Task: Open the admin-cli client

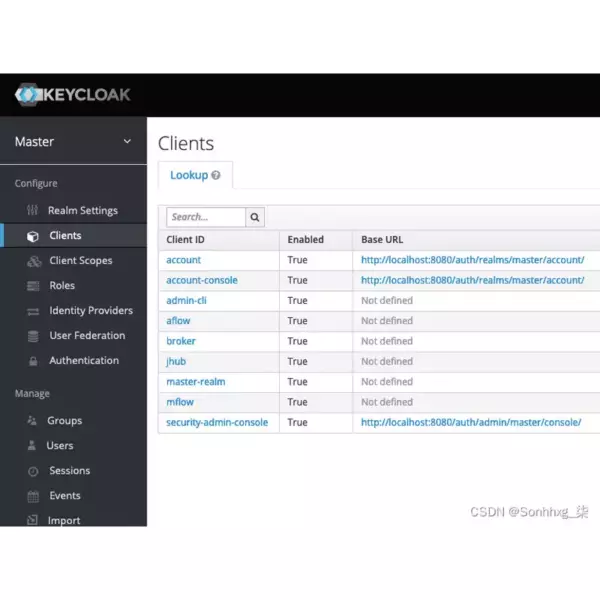Action: tap(186, 300)
